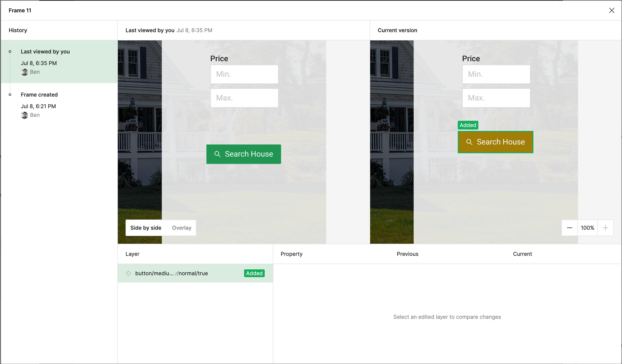622x364 pixels.
Task: Switch to Overlay view
Action: click(x=182, y=228)
